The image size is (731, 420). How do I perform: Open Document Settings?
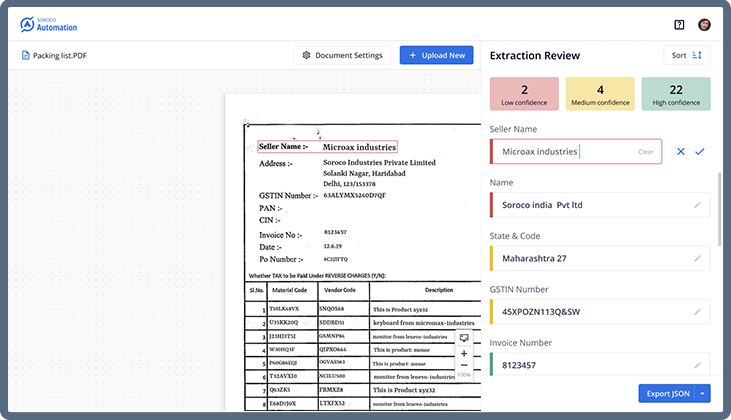tap(342, 55)
